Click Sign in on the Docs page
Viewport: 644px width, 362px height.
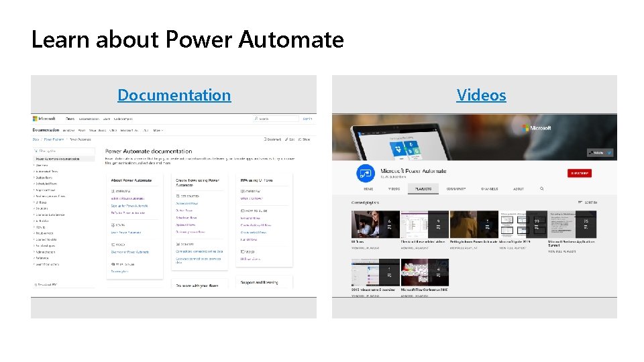click(x=307, y=119)
